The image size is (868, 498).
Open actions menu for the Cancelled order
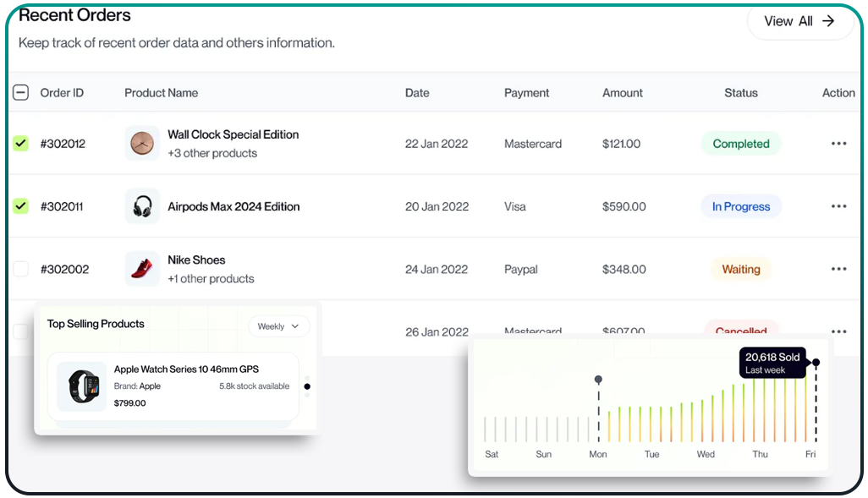tap(838, 331)
